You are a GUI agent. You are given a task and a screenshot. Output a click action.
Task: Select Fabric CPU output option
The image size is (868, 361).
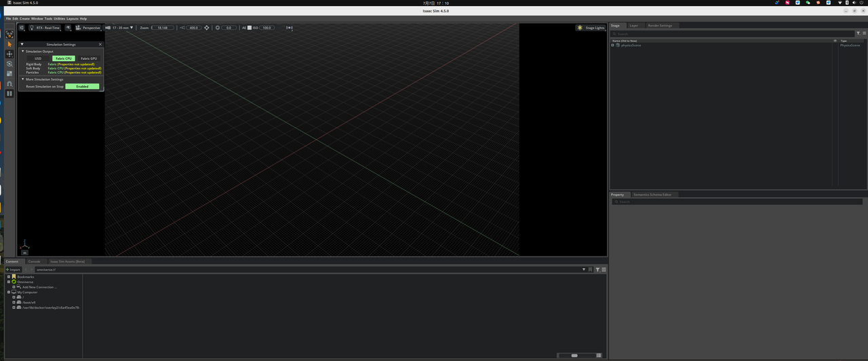64,58
